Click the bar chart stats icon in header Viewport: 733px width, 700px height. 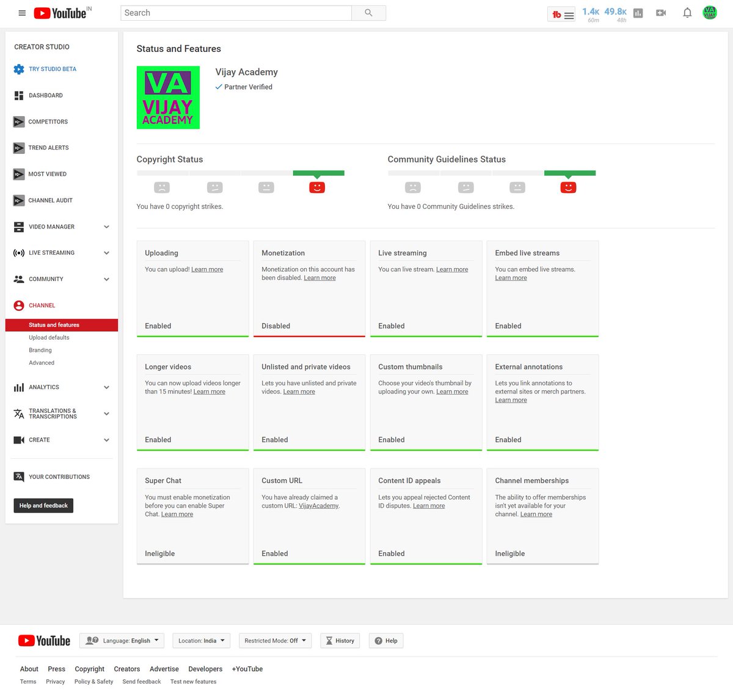tap(638, 13)
